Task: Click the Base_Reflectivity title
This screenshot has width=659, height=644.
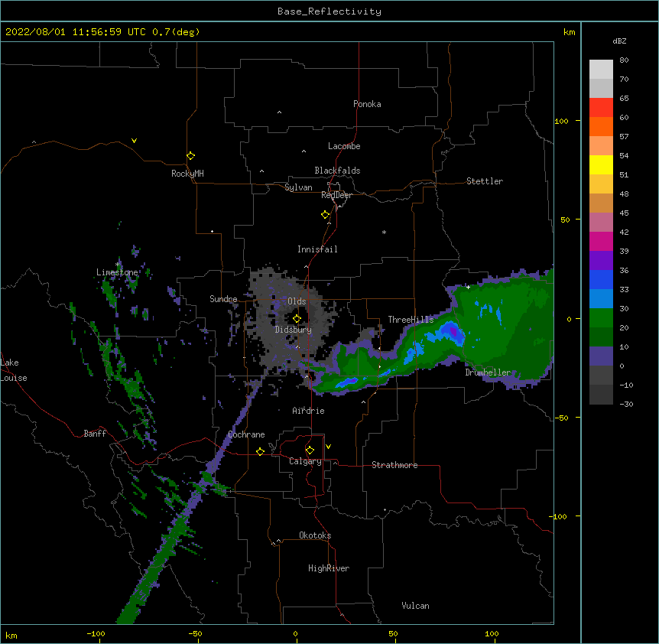Action: point(329,11)
